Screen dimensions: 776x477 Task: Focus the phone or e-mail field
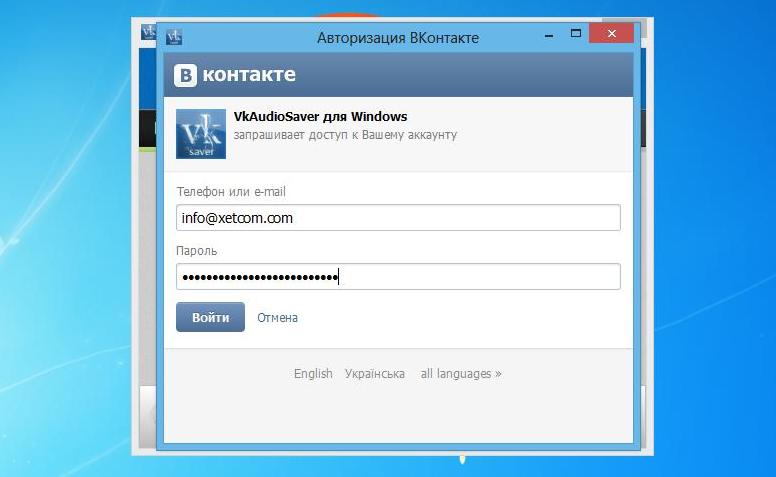coord(398,218)
